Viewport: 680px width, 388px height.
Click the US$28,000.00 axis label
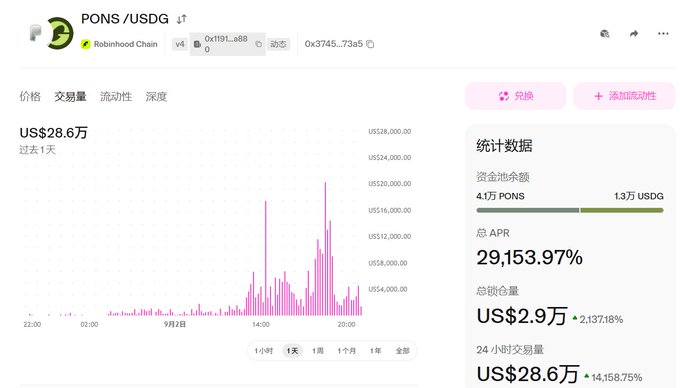point(389,131)
